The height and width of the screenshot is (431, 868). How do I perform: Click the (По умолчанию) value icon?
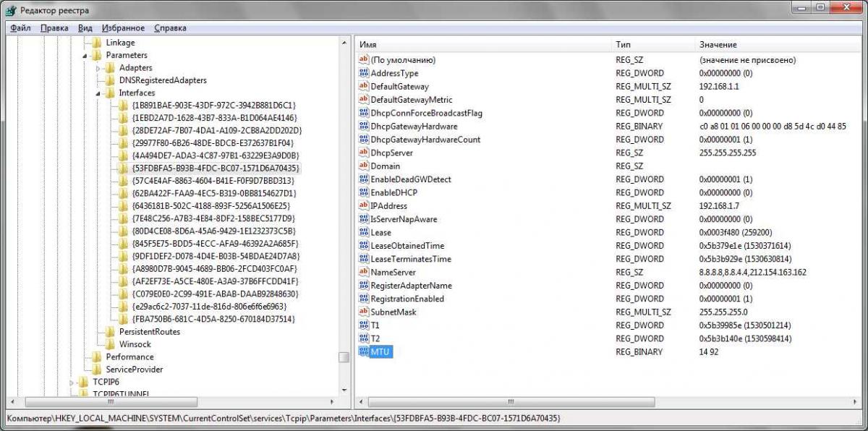pos(364,59)
